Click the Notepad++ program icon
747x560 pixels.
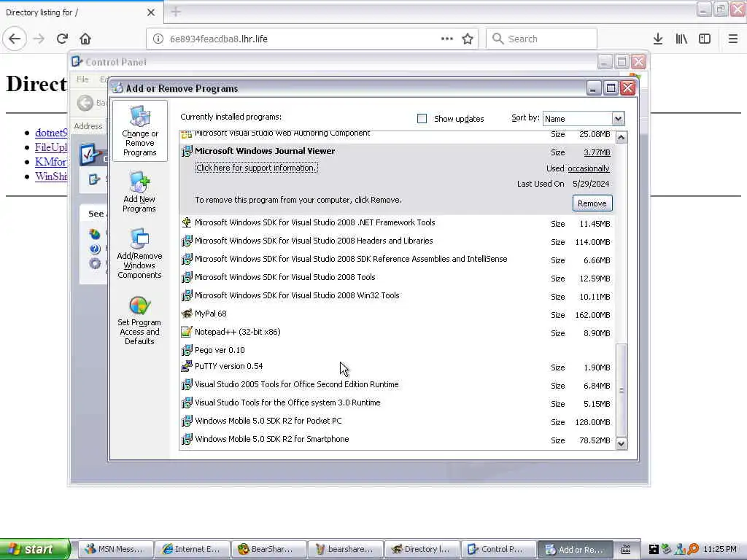click(187, 332)
